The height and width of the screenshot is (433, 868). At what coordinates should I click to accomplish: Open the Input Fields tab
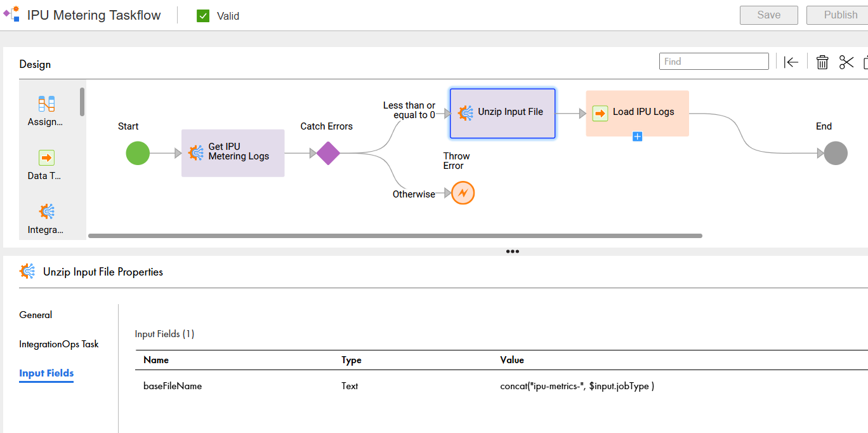[46, 373]
